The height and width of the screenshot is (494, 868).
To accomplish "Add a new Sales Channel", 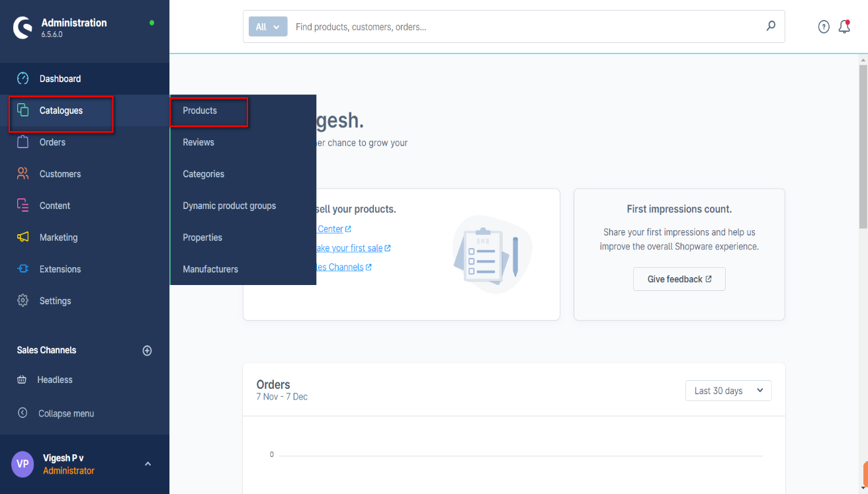I will 147,350.
